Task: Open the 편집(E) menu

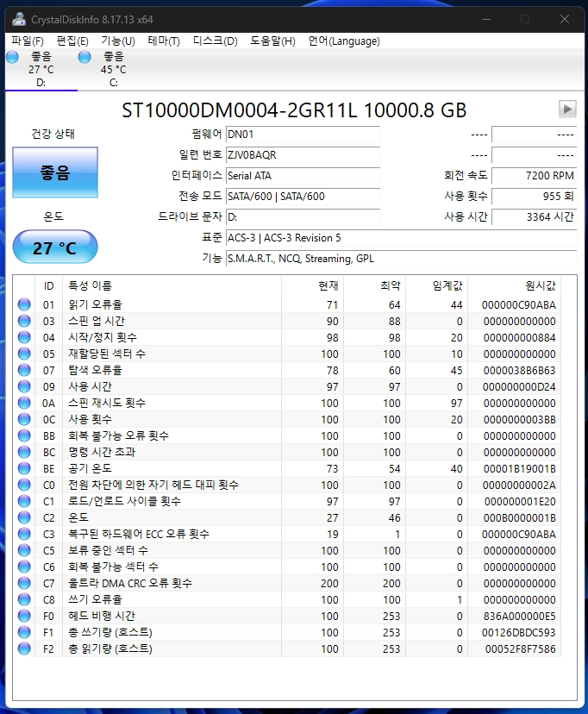Action: pos(72,41)
